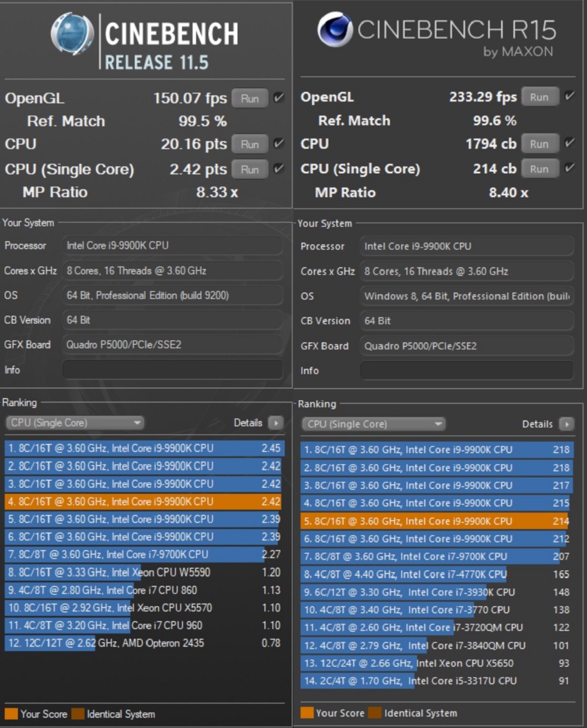Viewport: 587px width, 728px height.
Task: Toggle CPU checkbox in Cinebench R15
Action: pyautogui.click(x=569, y=143)
